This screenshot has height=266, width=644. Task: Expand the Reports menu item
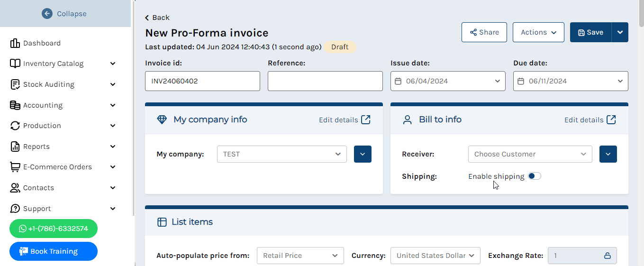[x=63, y=147]
